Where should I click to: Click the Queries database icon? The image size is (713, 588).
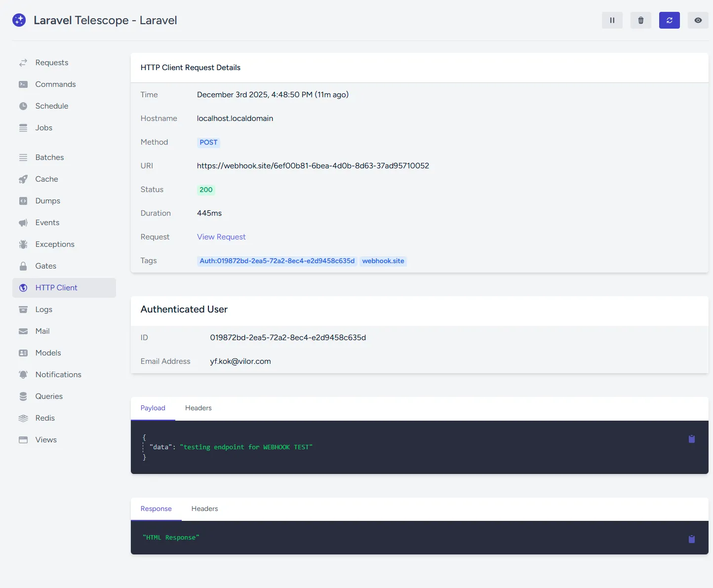click(x=23, y=396)
